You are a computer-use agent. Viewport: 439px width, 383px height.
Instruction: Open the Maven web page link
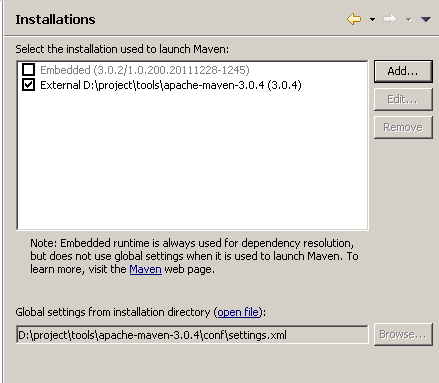point(145,269)
